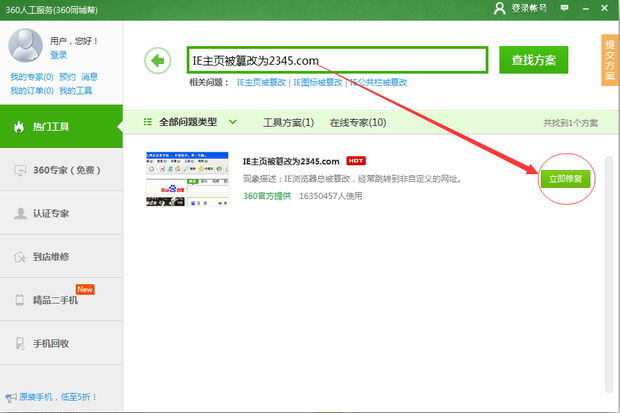Viewport: 620px width, 413px height.
Task: Open related question link IE主页被篡改
Action: click(261, 82)
